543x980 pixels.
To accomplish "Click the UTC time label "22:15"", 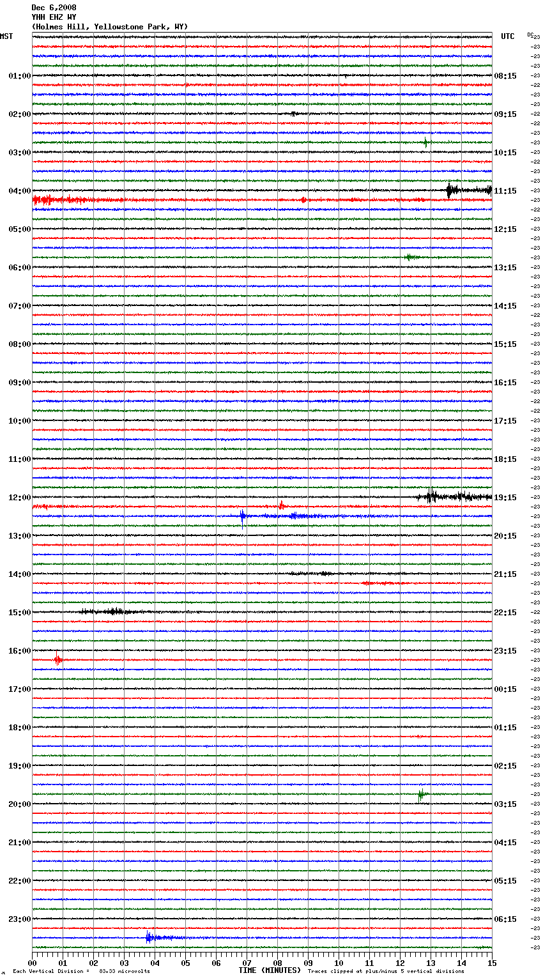I will point(505,613).
